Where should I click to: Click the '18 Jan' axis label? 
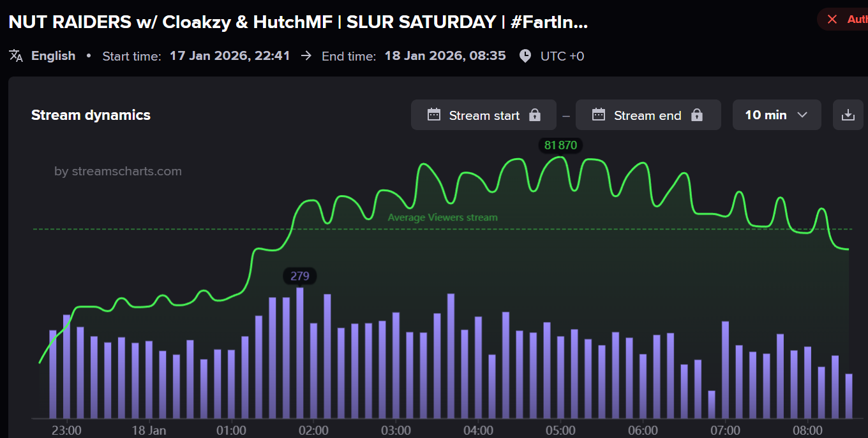pyautogui.click(x=149, y=430)
